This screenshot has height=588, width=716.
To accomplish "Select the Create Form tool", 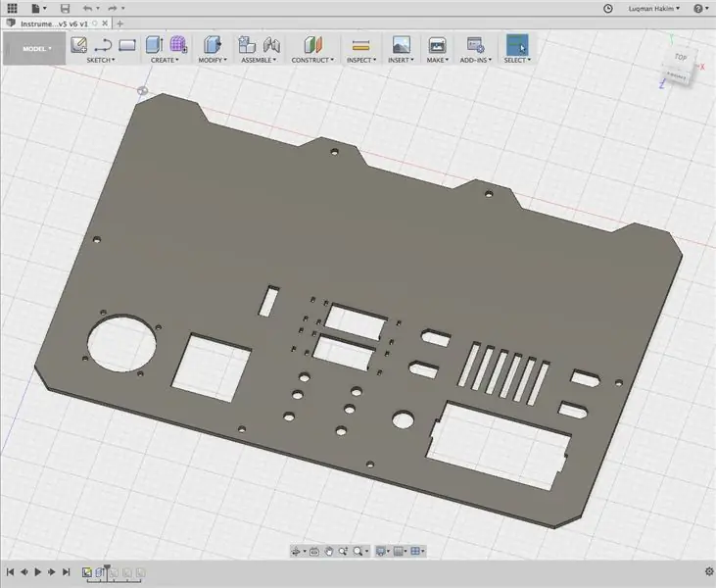I will coord(178,44).
